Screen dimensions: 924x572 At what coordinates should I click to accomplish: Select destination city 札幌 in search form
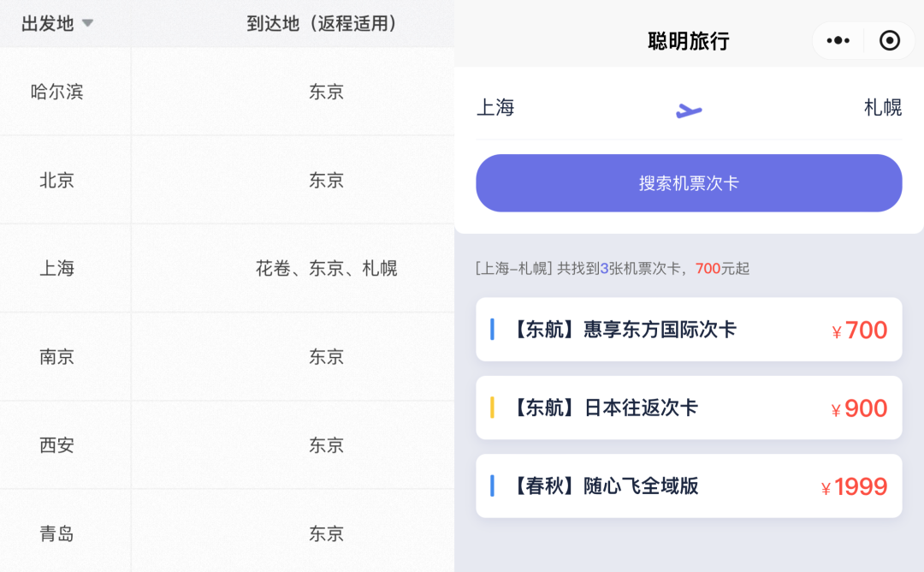(883, 108)
